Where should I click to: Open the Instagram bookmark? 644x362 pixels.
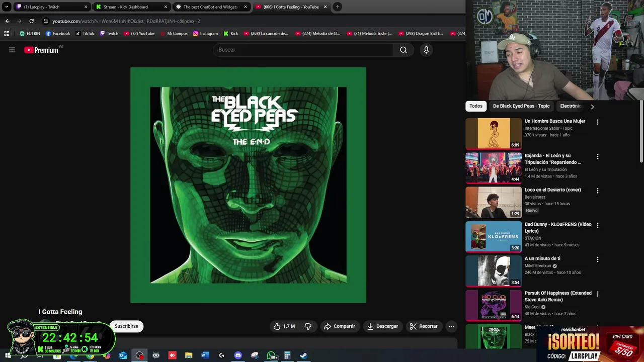click(x=205, y=34)
